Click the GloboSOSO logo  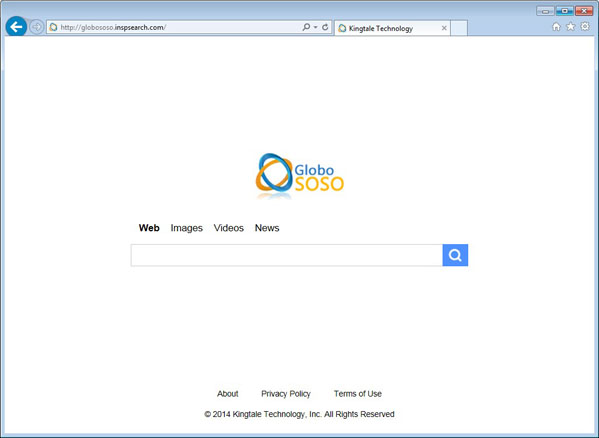pyautogui.click(x=300, y=176)
